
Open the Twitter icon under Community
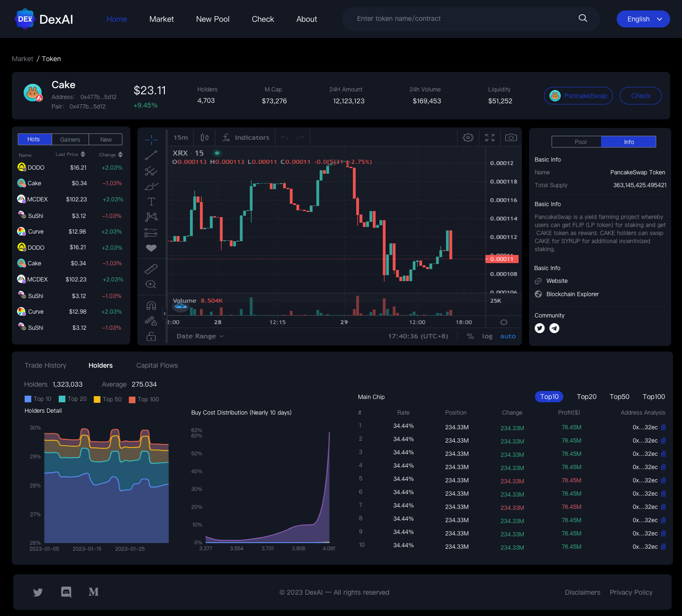click(539, 328)
